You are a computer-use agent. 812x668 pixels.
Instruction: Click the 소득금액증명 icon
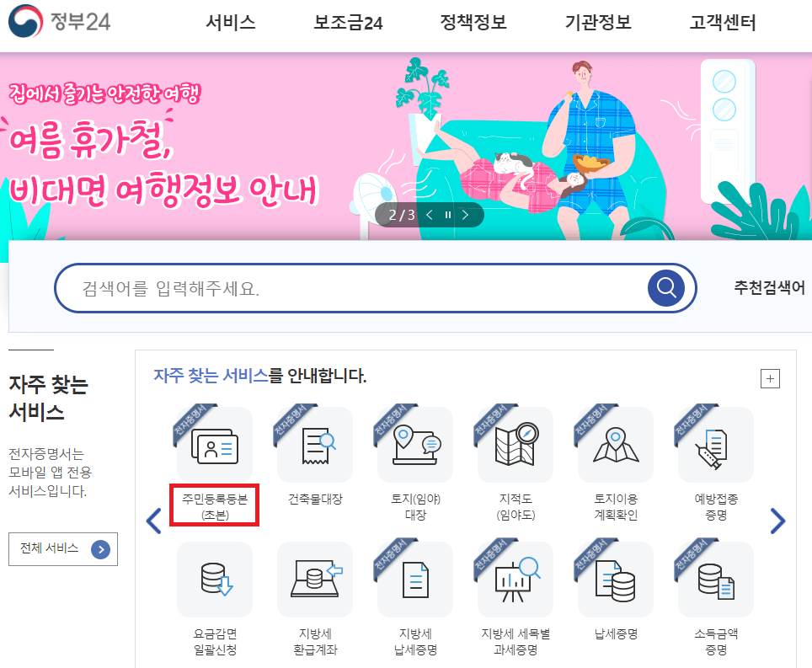(x=716, y=580)
